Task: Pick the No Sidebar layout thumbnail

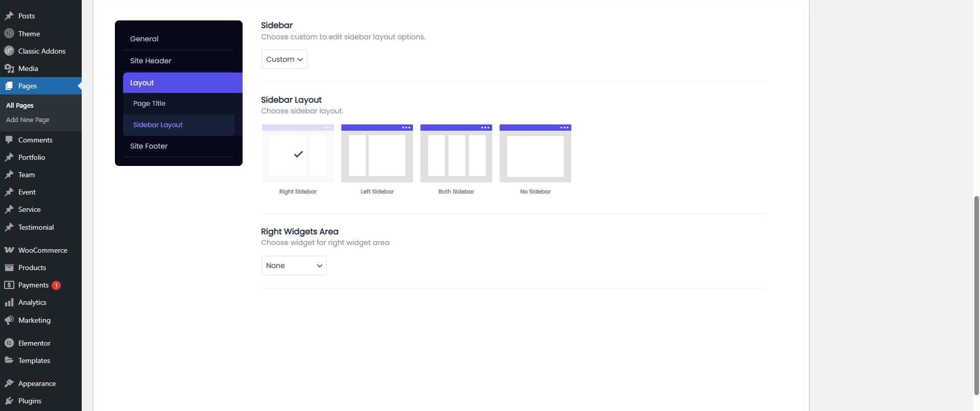Action: (535, 154)
